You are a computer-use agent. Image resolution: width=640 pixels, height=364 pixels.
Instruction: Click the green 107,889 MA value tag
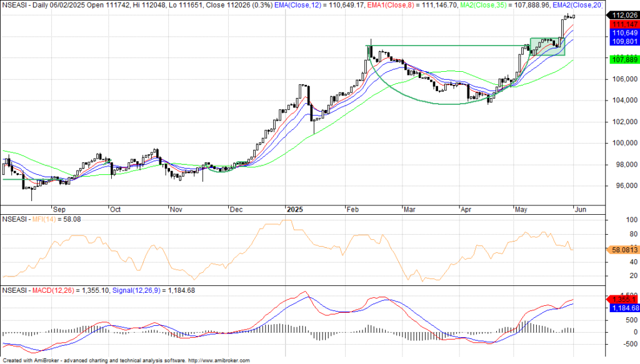(622, 59)
